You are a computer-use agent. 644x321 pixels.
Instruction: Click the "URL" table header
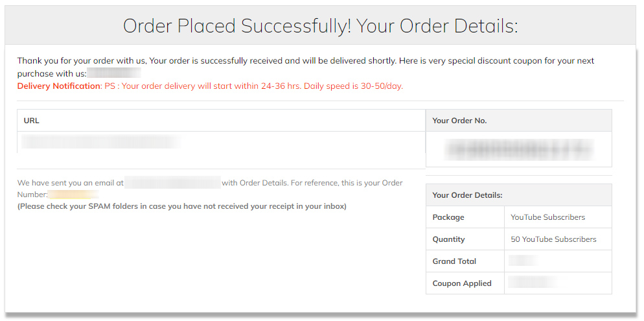pos(32,121)
